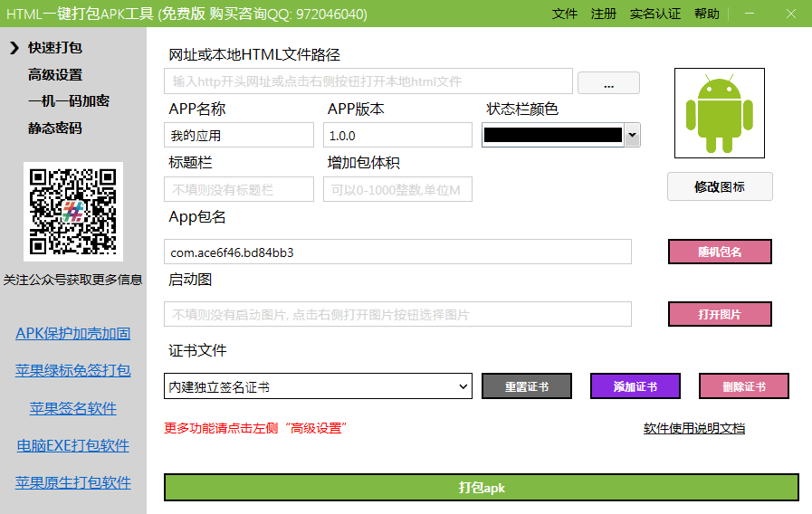The width and height of the screenshot is (812, 514).
Task: Expand the certificate file combo box
Action: pyautogui.click(x=463, y=386)
